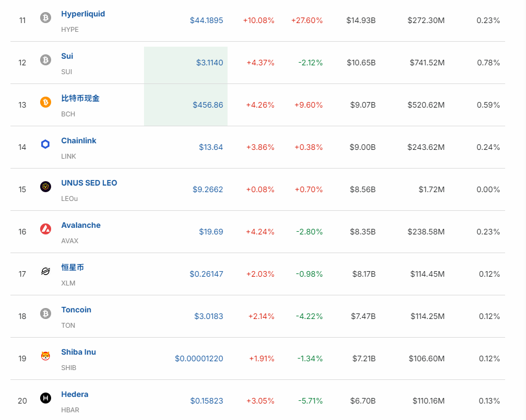This screenshot has width=526, height=420.
Task: Click Hedera's 0.13% share value
Action: [x=489, y=401]
